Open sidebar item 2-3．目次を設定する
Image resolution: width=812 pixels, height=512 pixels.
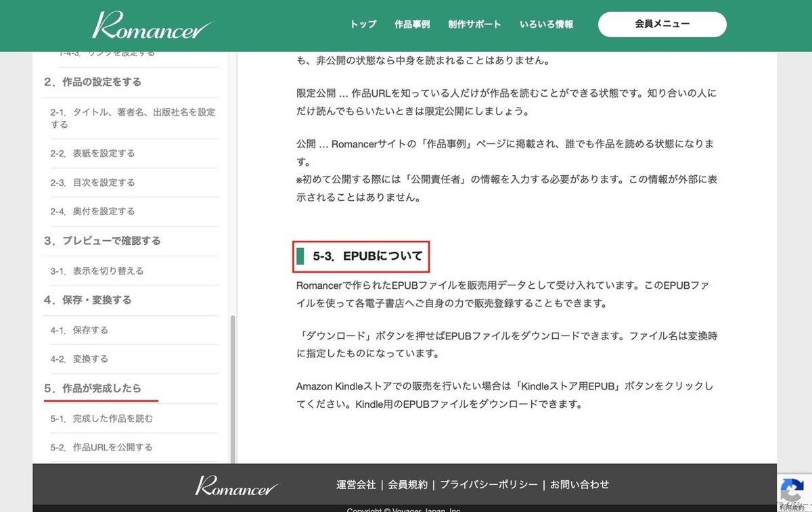click(93, 183)
